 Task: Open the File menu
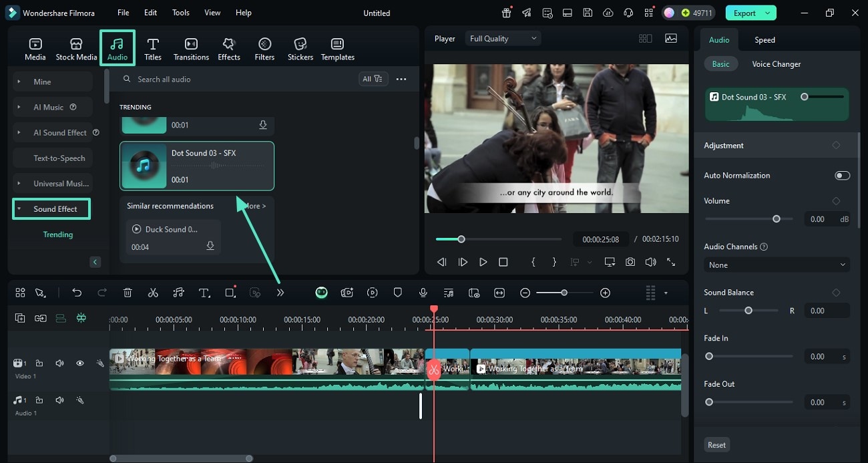pos(124,13)
